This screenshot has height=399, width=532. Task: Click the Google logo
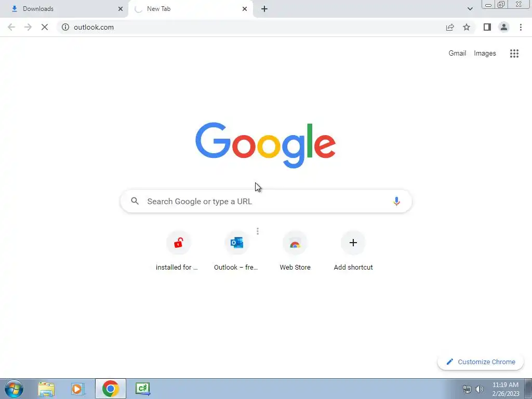tap(265, 145)
